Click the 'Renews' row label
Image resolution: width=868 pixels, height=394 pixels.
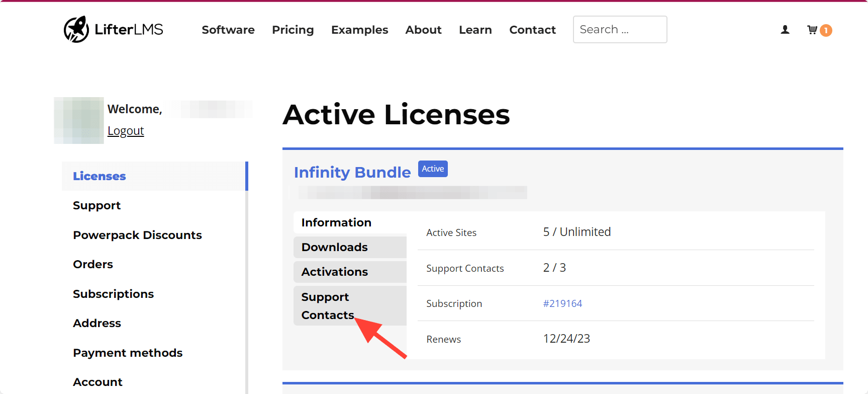443,339
